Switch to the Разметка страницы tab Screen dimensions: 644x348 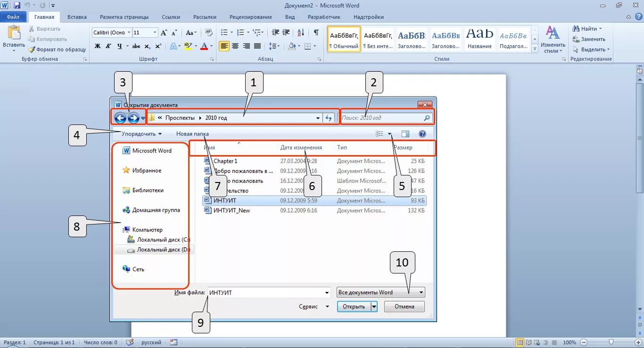(124, 17)
